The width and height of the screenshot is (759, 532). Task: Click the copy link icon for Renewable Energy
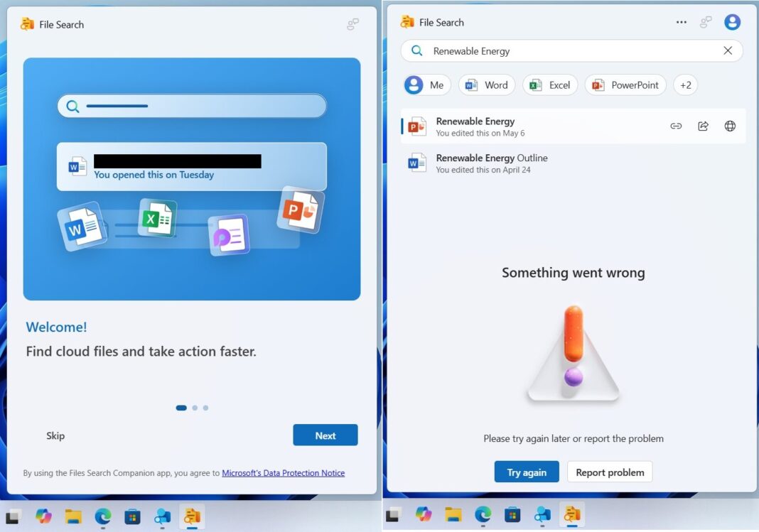pyautogui.click(x=676, y=126)
